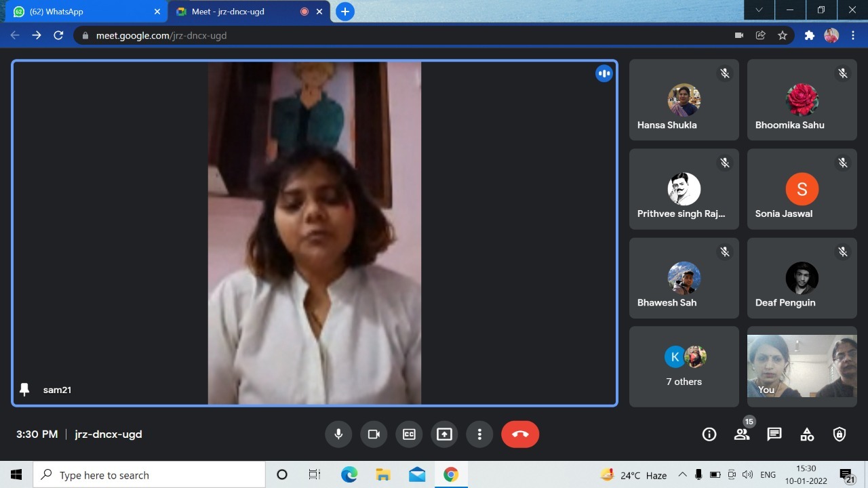The width and height of the screenshot is (868, 488).
Task: Select Prithvee singh participant tile
Action: coord(684,189)
